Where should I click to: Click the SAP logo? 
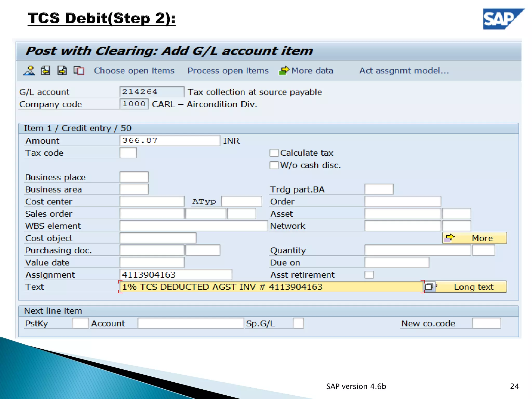(x=503, y=19)
